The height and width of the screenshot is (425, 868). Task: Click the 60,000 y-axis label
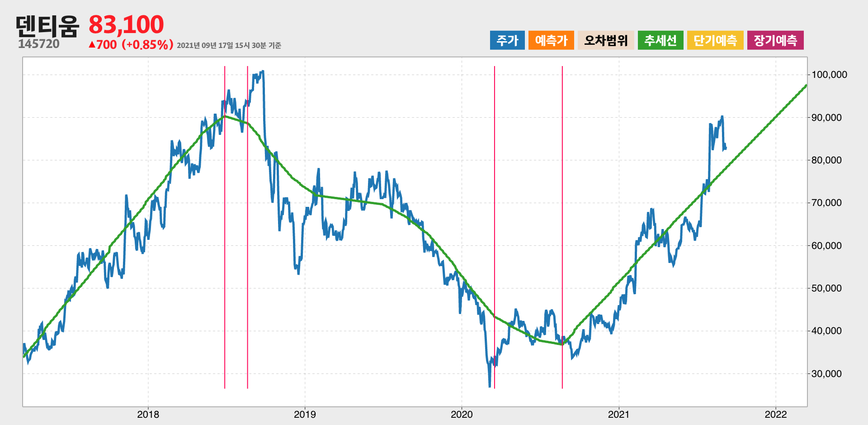click(x=827, y=246)
